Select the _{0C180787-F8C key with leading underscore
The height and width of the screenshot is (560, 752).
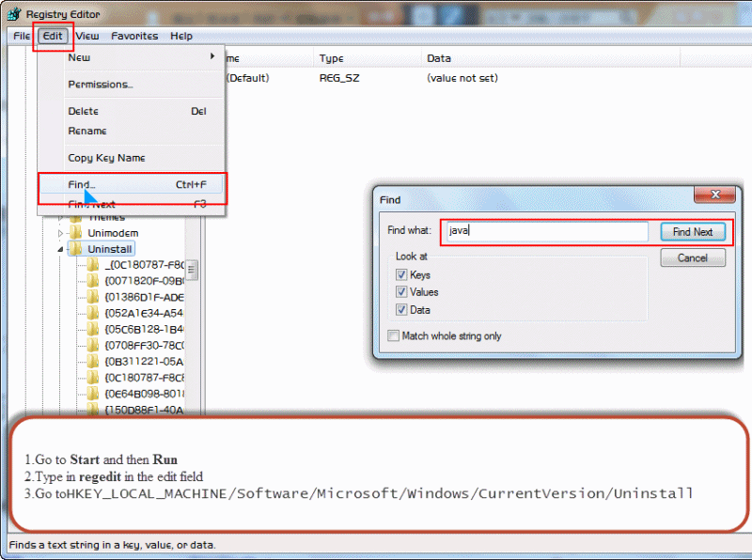click(145, 265)
